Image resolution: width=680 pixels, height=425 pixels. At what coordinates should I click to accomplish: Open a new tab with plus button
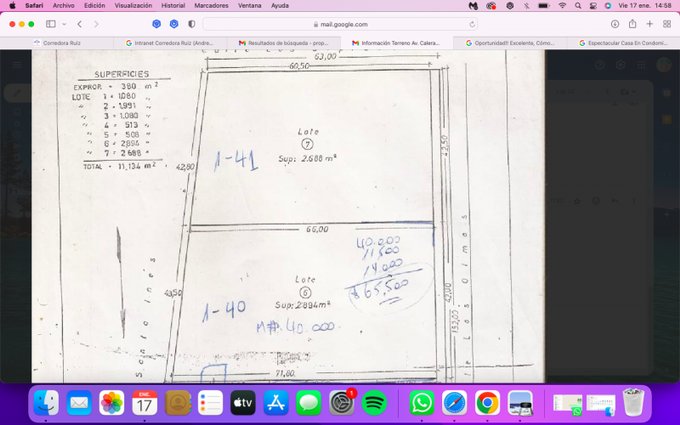coord(649,23)
